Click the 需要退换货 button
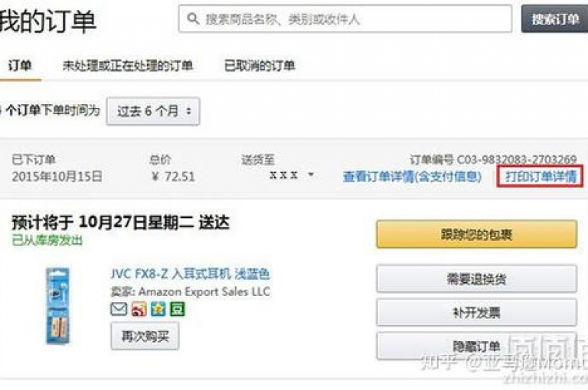 [x=477, y=278]
